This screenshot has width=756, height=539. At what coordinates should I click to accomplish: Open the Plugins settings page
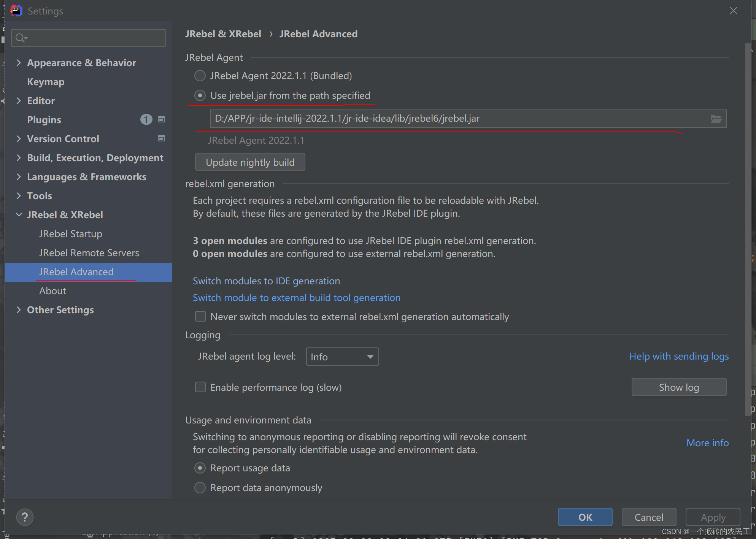click(44, 120)
